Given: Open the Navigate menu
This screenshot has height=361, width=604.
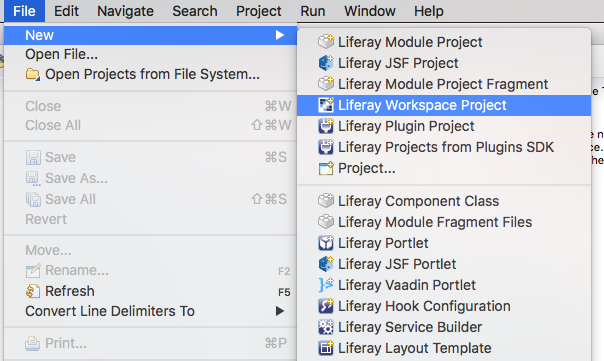Looking at the screenshot, I should (x=125, y=11).
